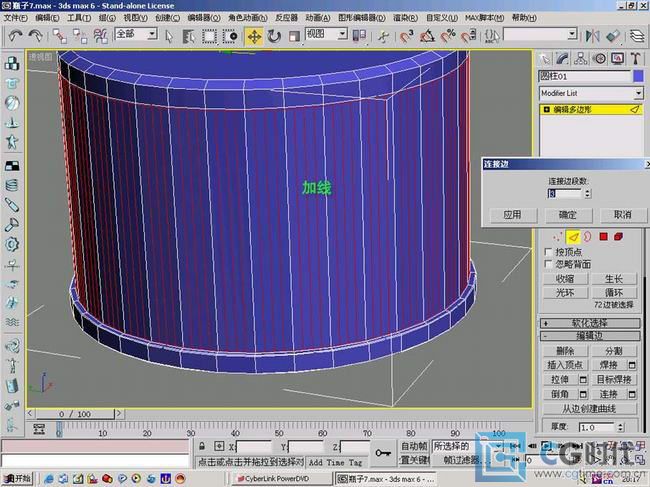Open the Select by Name list tool

click(x=189, y=36)
